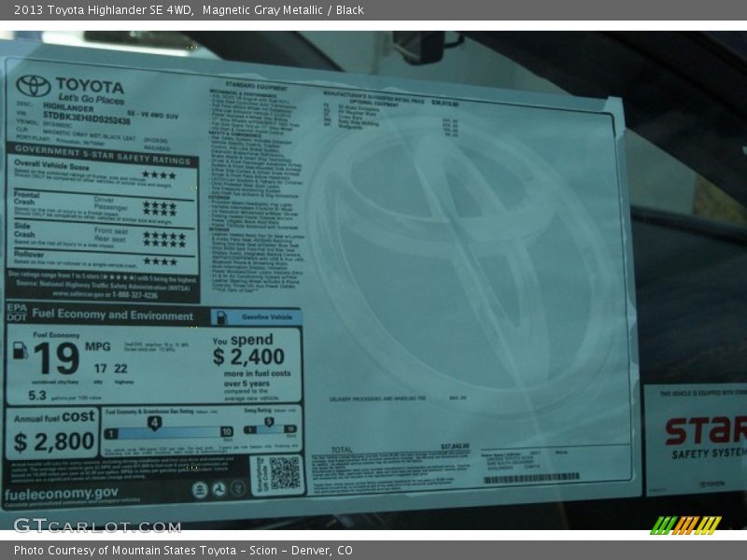Viewport: 747px width, 560px height.
Task: Click the barcode at the sticker's bottom
Action: click(x=531, y=478)
